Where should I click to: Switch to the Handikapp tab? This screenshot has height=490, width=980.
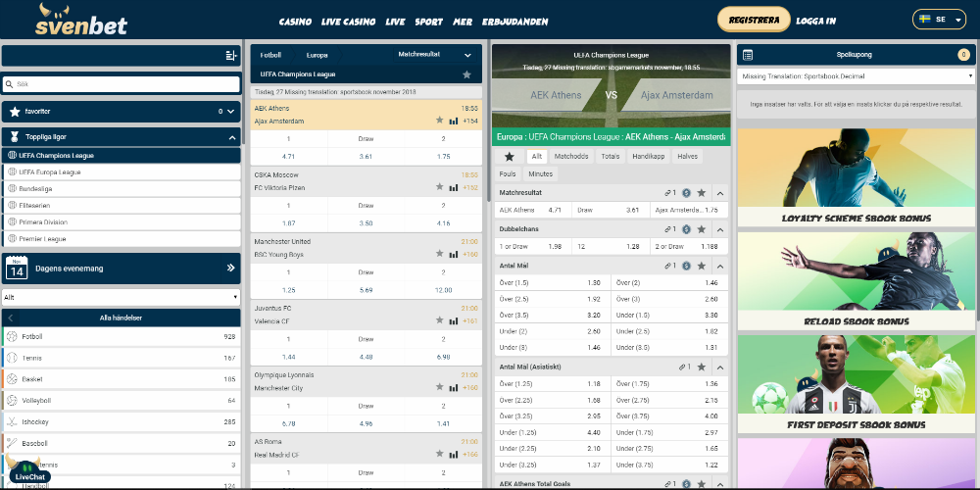(648, 156)
